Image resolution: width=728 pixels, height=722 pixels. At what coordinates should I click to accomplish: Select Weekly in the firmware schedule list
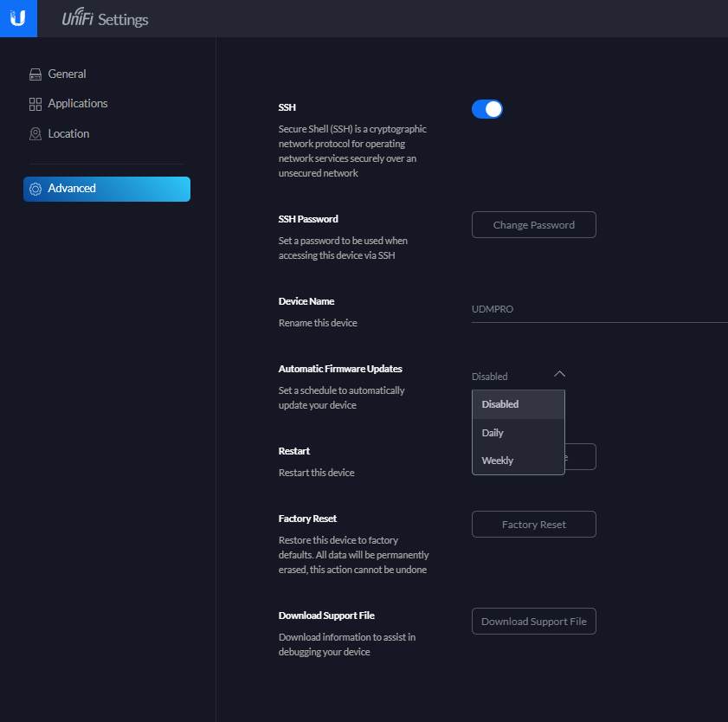pyautogui.click(x=498, y=461)
